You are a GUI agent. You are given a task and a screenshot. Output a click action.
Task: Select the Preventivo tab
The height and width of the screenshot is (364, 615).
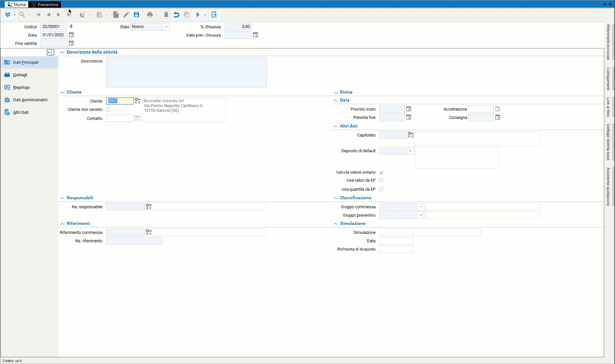point(45,4)
